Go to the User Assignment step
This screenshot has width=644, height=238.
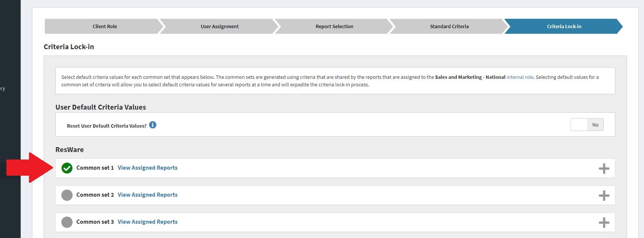coord(220,26)
